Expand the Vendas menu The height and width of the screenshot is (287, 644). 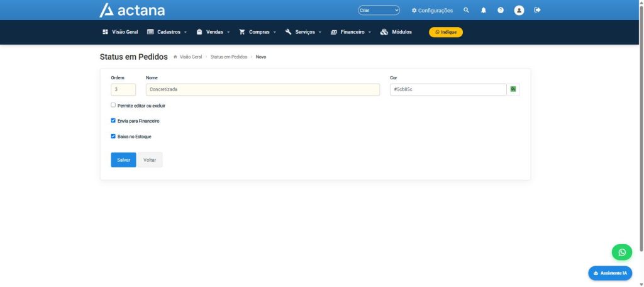[x=213, y=32]
